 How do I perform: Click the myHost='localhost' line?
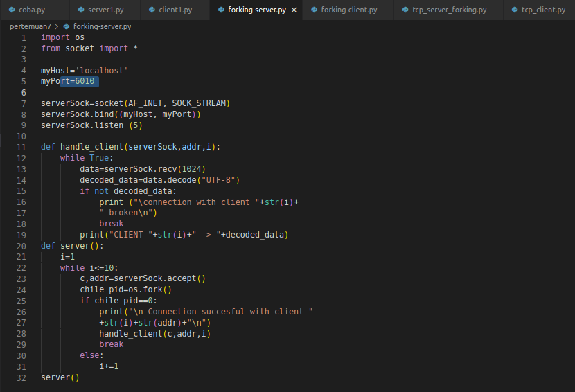click(85, 71)
